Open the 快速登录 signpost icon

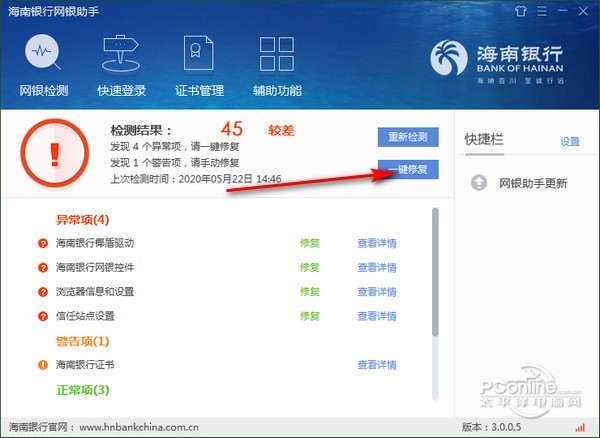[121, 54]
